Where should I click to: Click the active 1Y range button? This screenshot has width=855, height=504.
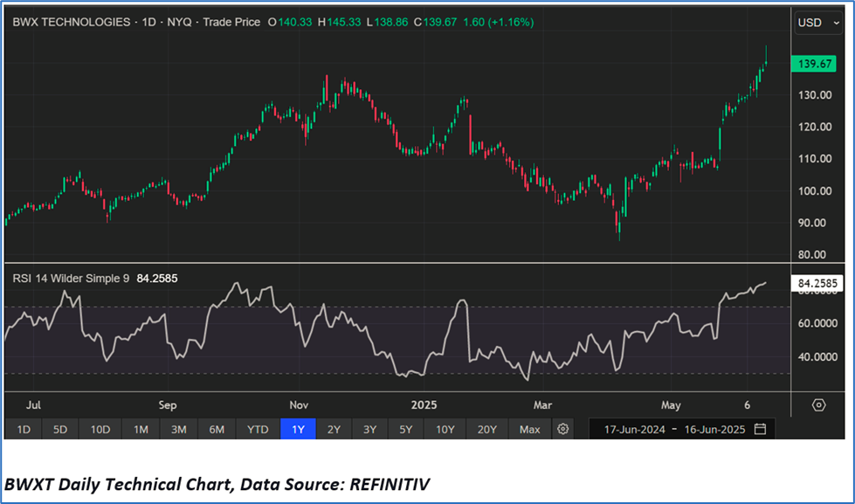tap(298, 429)
